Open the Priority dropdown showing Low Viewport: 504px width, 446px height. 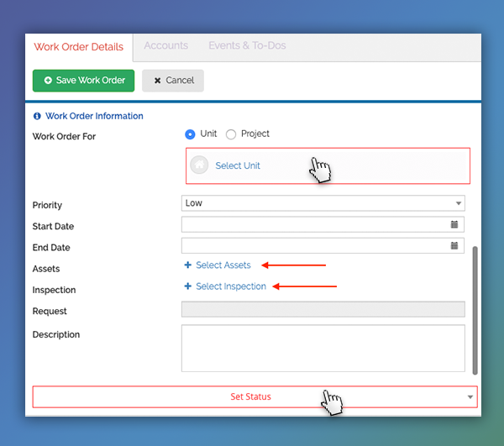pyautogui.click(x=323, y=203)
